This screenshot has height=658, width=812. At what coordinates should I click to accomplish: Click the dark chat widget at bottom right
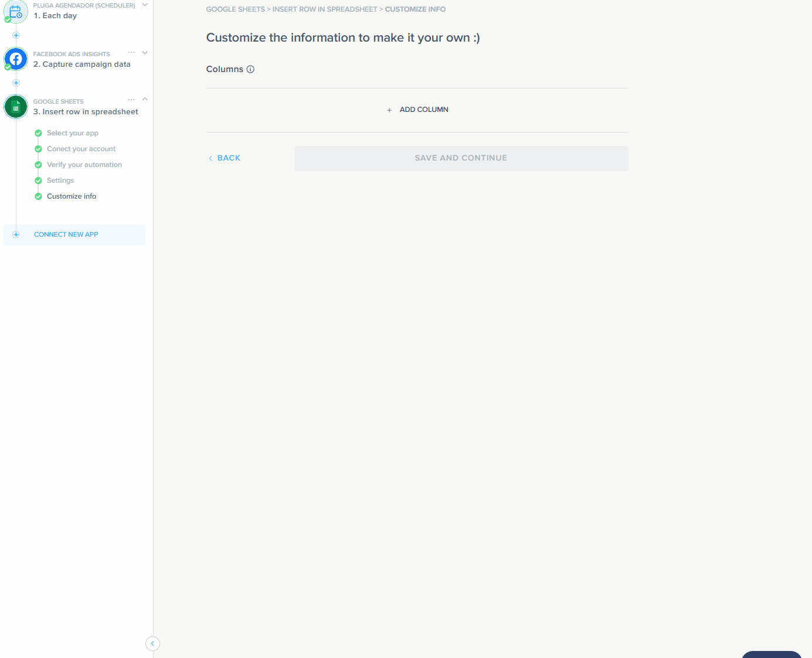tap(772, 654)
